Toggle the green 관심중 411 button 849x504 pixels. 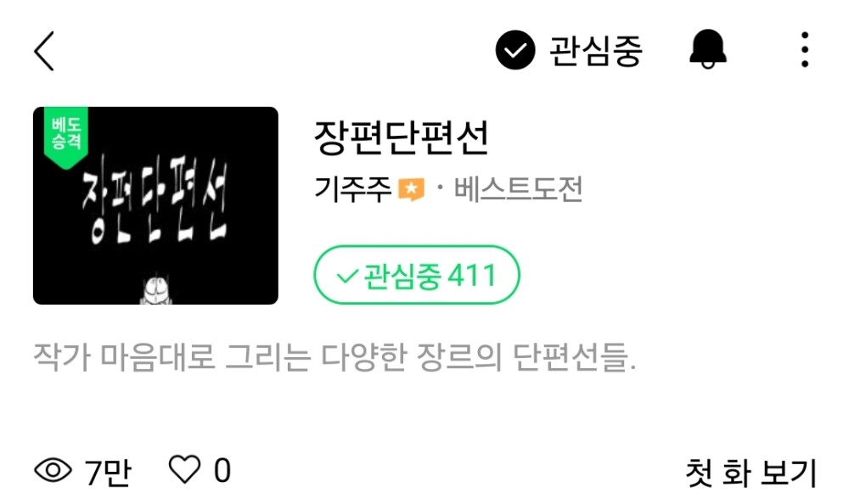tap(416, 275)
